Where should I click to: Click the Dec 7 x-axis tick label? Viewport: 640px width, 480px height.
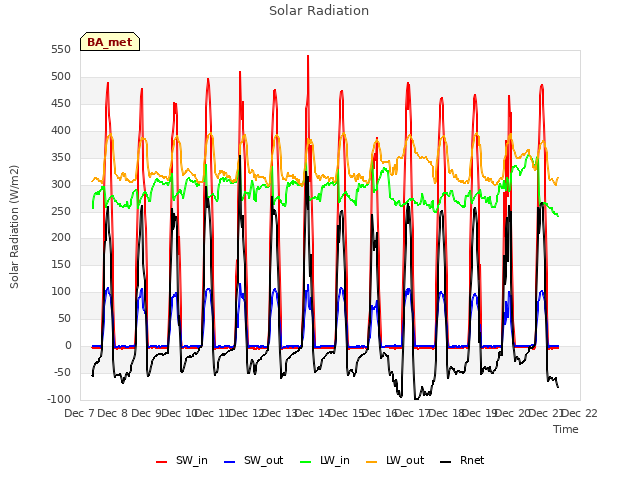(x=79, y=413)
